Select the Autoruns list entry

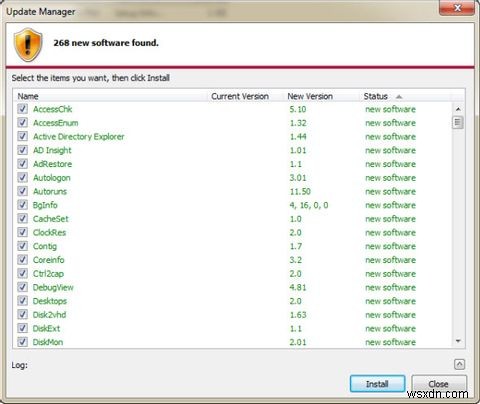coord(50,191)
